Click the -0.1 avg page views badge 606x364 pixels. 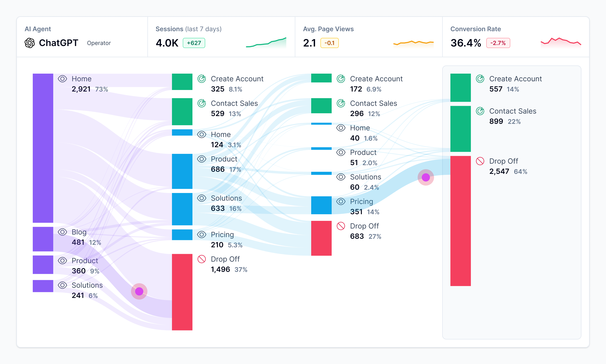330,43
